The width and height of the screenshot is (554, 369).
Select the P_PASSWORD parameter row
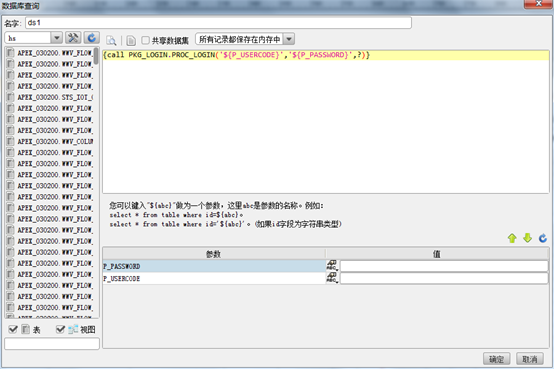click(214, 266)
